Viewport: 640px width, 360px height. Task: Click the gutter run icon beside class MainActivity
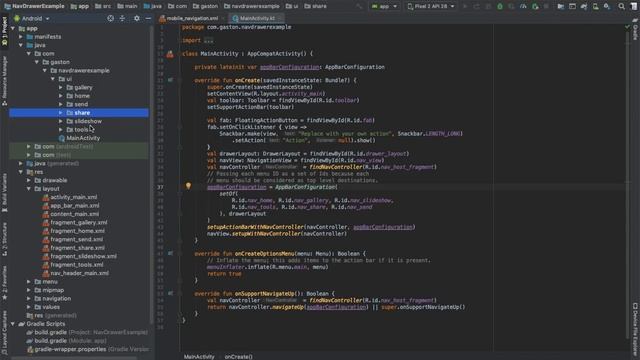(x=170, y=54)
